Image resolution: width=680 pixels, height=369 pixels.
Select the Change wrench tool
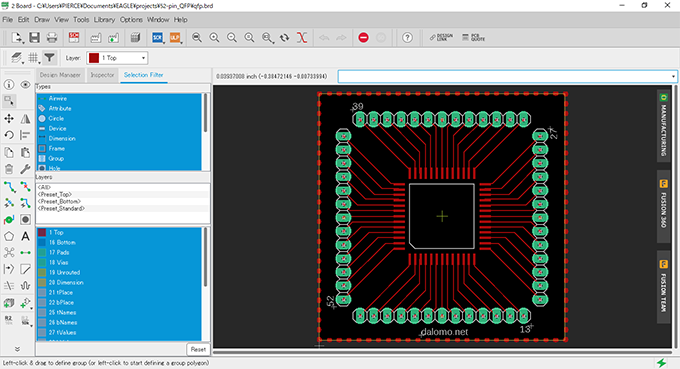coord(26,169)
